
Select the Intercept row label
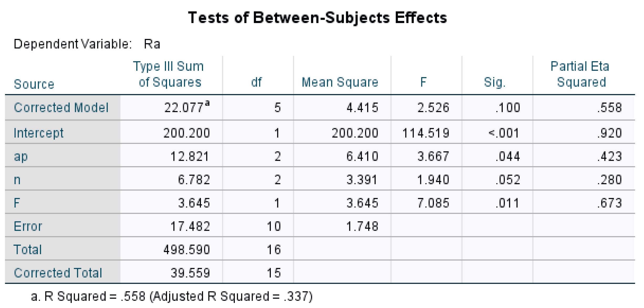point(39,133)
